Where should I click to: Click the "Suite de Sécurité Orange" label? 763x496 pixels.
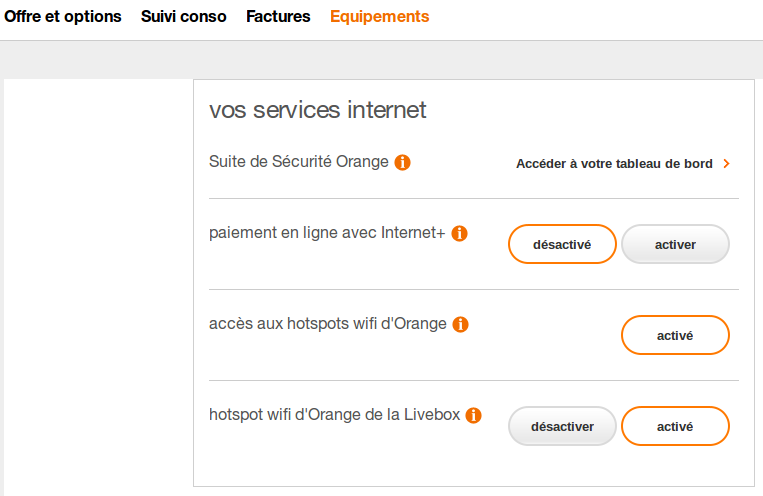[299, 162]
